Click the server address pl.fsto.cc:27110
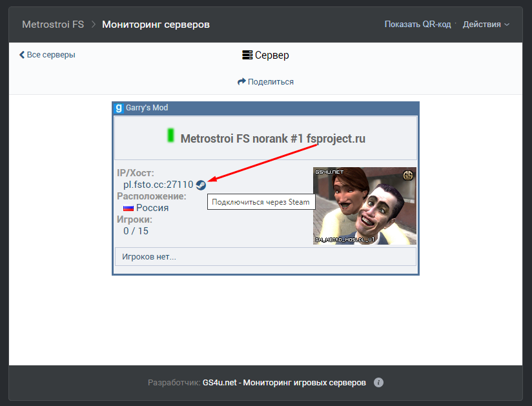This screenshot has height=406, width=532. coord(158,185)
